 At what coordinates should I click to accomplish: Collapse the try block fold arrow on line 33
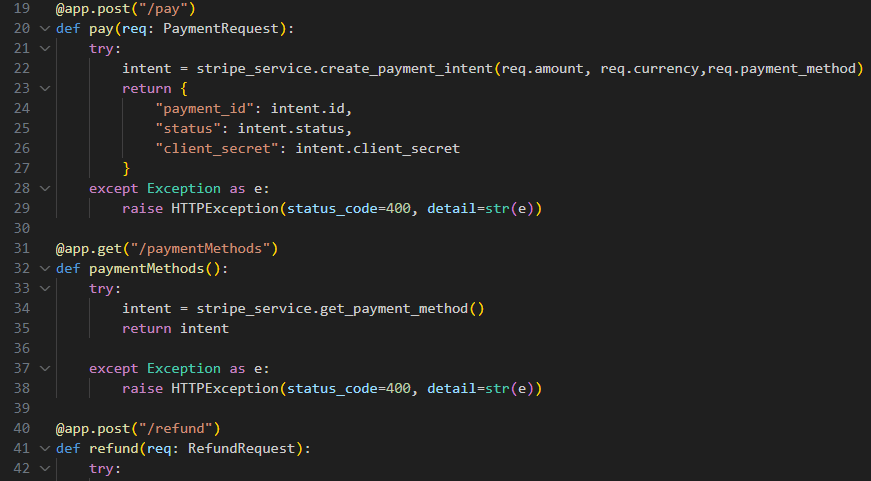pyautogui.click(x=45, y=288)
